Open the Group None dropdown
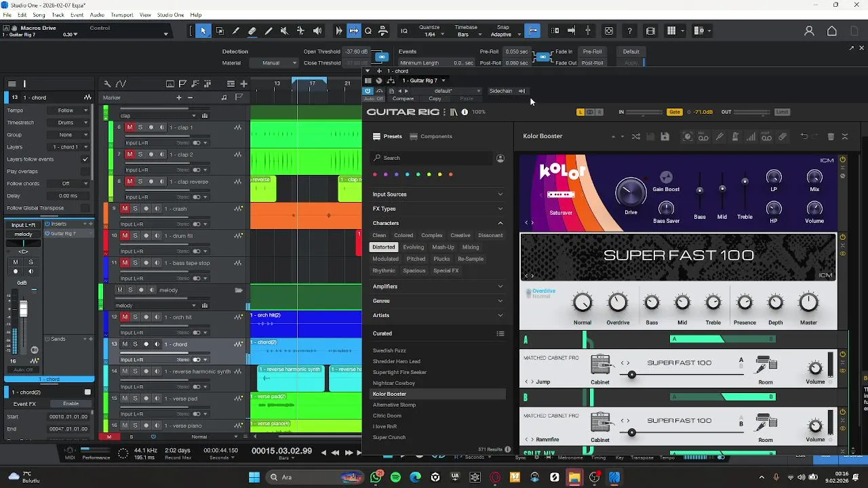The height and width of the screenshot is (488, 868). [68, 135]
